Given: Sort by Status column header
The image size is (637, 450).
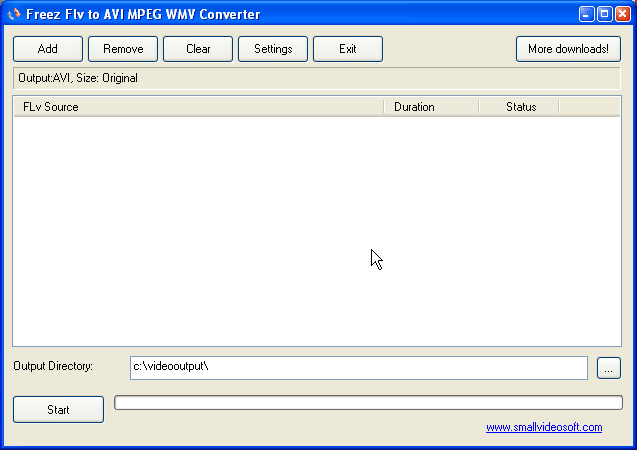Looking at the screenshot, I should pyautogui.click(x=519, y=107).
